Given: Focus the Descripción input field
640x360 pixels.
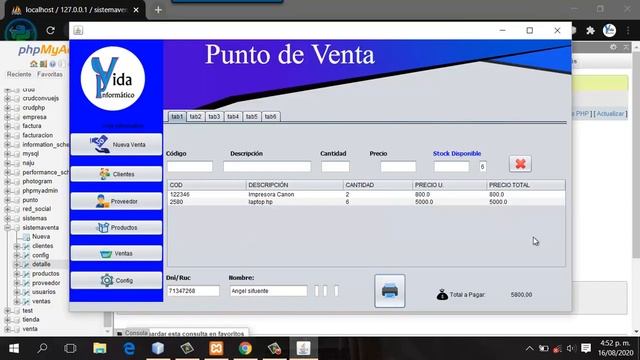Looking at the screenshot, I should tap(267, 167).
